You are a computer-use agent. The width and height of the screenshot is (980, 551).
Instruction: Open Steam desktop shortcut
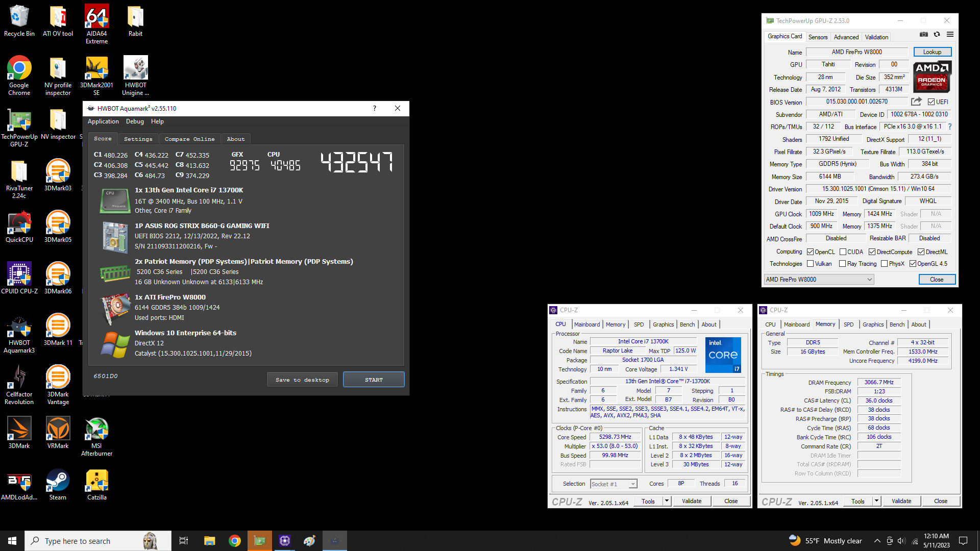[58, 485]
